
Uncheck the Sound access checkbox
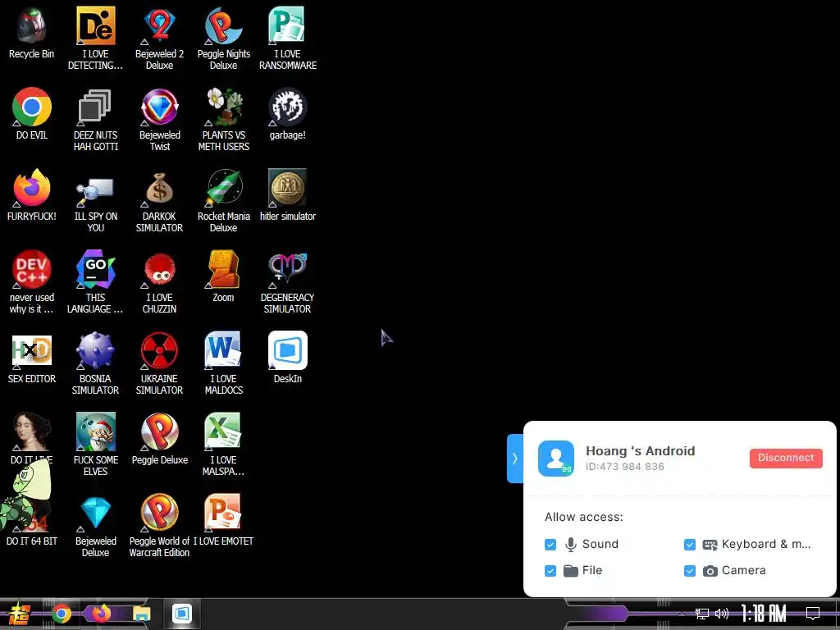click(x=550, y=545)
